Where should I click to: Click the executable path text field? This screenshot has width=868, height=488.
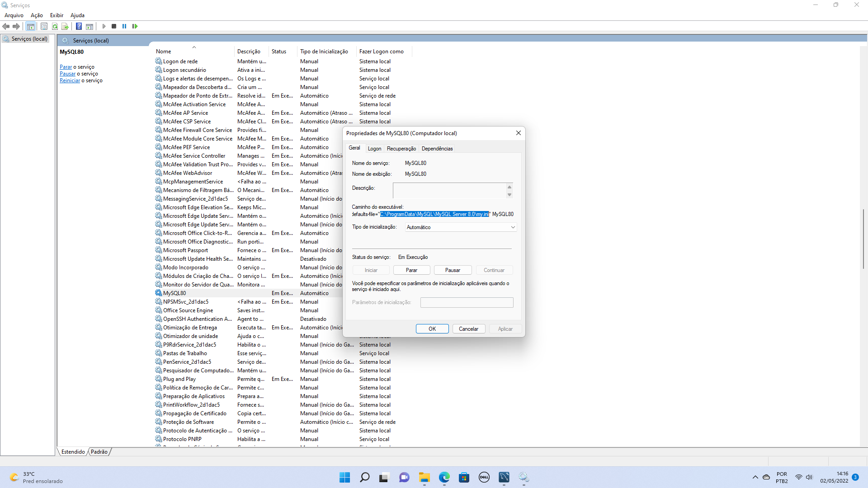point(433,214)
